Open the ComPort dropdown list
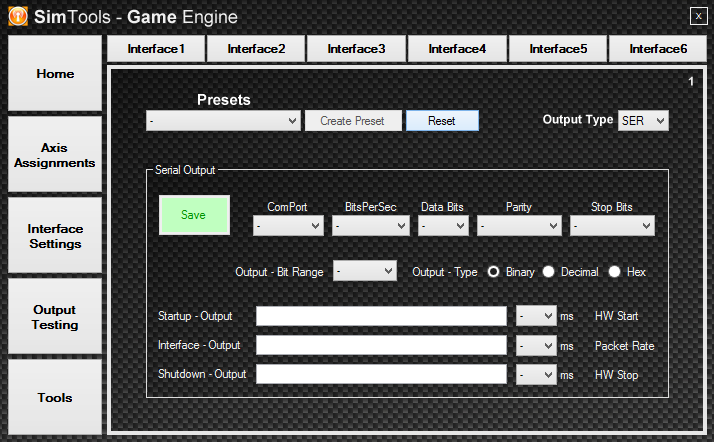 (288, 227)
